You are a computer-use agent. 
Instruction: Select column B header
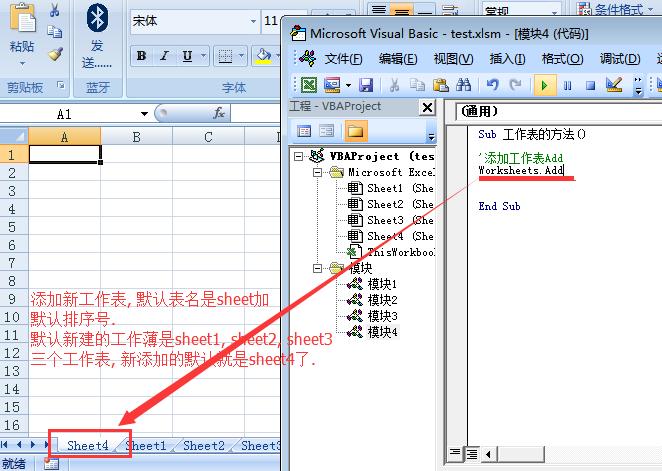point(136,136)
